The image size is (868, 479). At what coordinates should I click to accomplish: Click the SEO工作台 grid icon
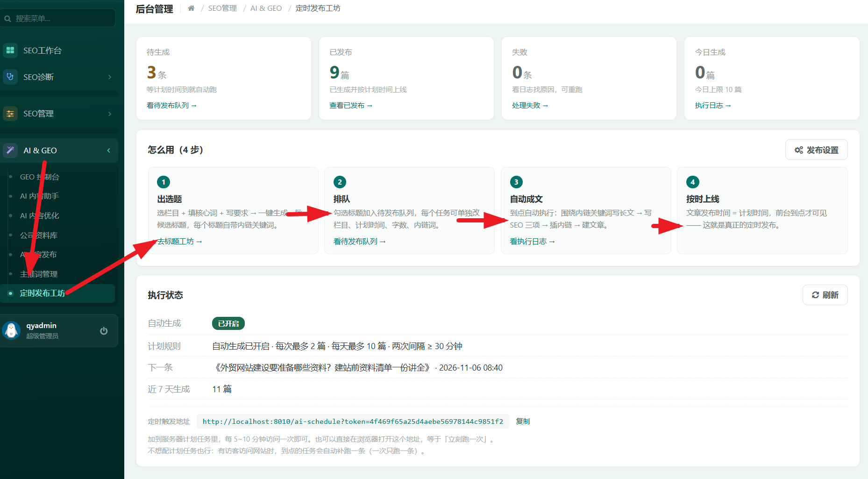click(10, 50)
